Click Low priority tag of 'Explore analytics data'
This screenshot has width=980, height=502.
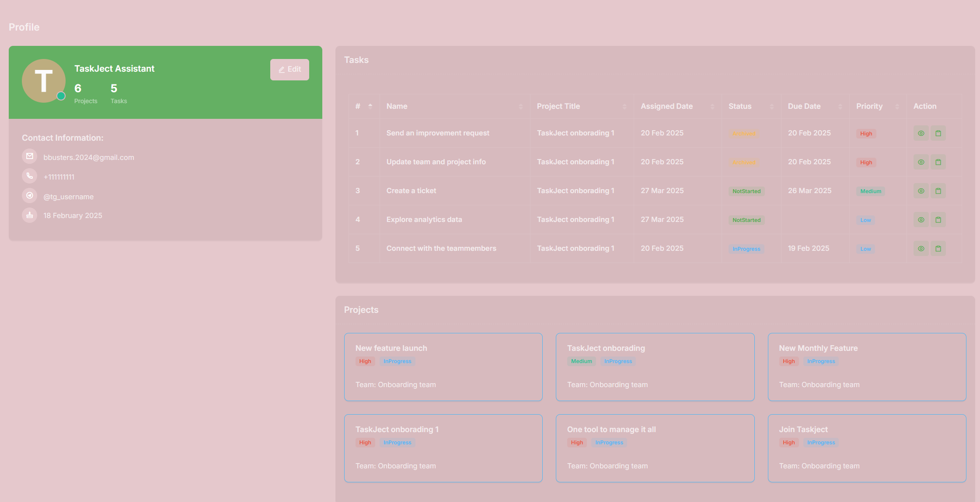click(x=865, y=220)
